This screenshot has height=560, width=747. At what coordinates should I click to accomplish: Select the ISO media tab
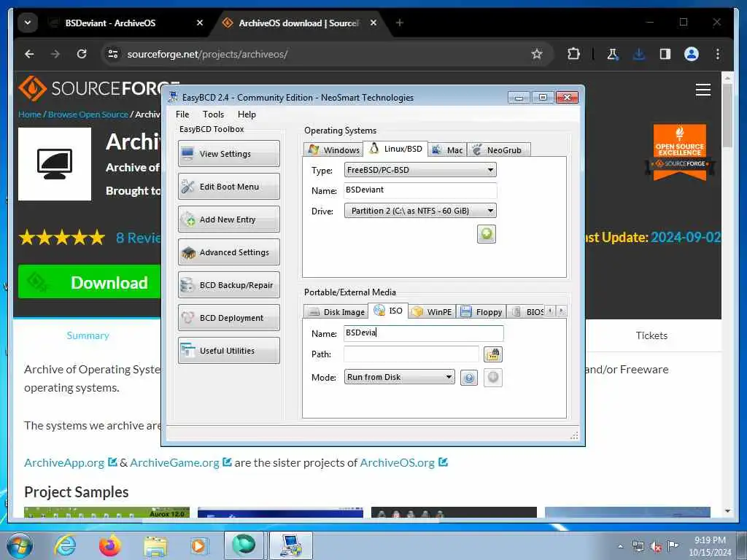(388, 311)
